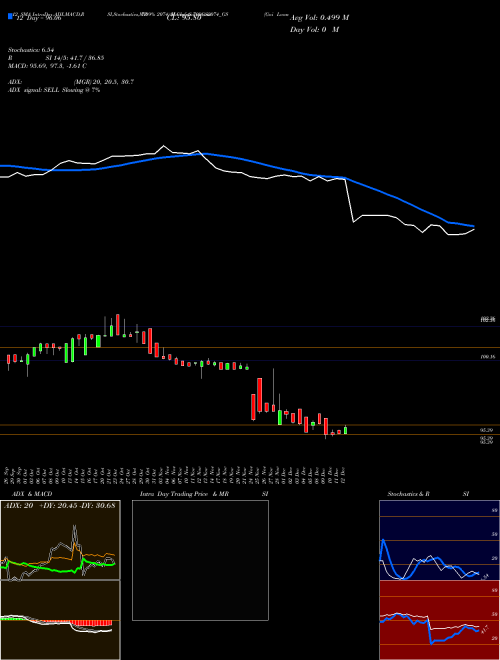Click the 'CL: 95.30' close price label

184,18
